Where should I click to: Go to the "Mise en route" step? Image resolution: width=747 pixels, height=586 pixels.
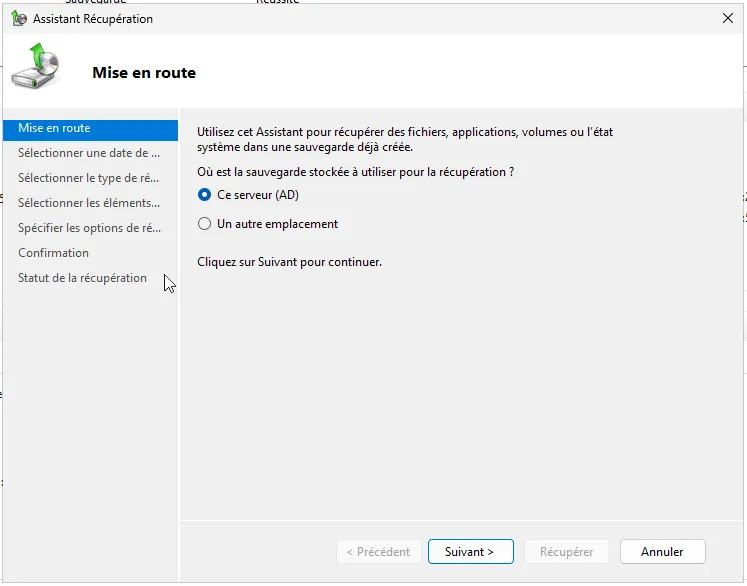[54, 128]
